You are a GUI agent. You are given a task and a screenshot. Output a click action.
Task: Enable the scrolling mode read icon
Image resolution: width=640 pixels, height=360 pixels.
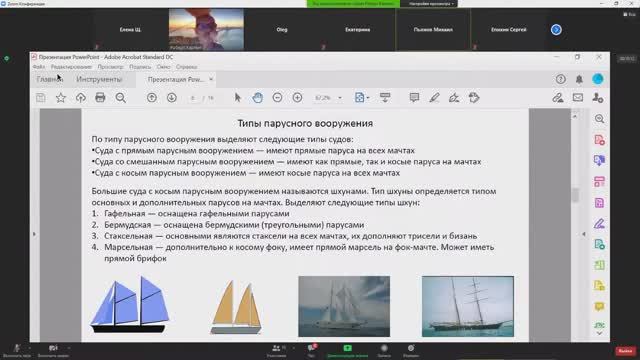(x=385, y=98)
